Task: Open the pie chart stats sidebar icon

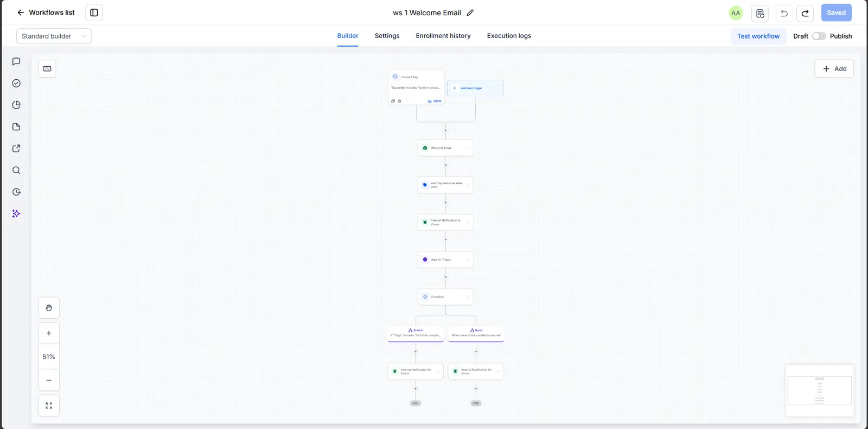Action: 16,105
